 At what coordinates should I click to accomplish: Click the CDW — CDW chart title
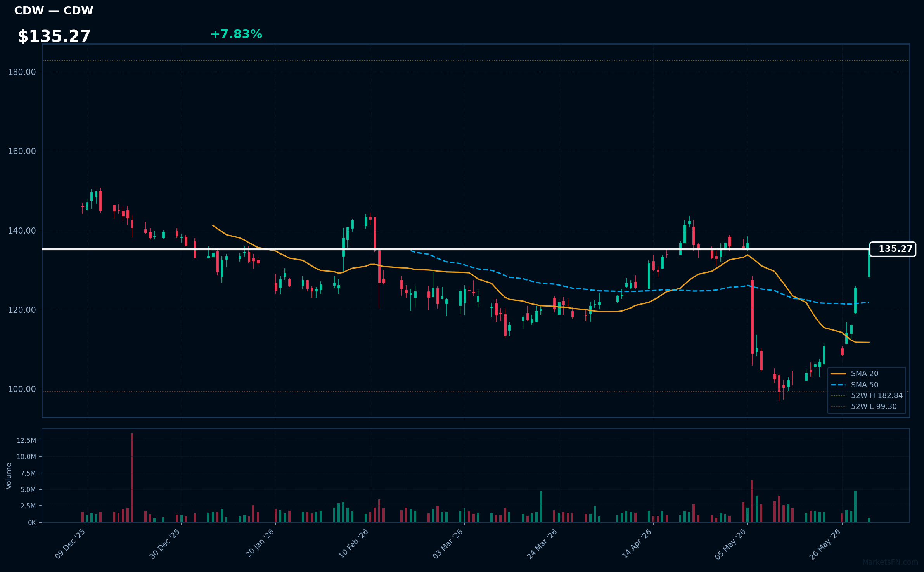coord(54,10)
